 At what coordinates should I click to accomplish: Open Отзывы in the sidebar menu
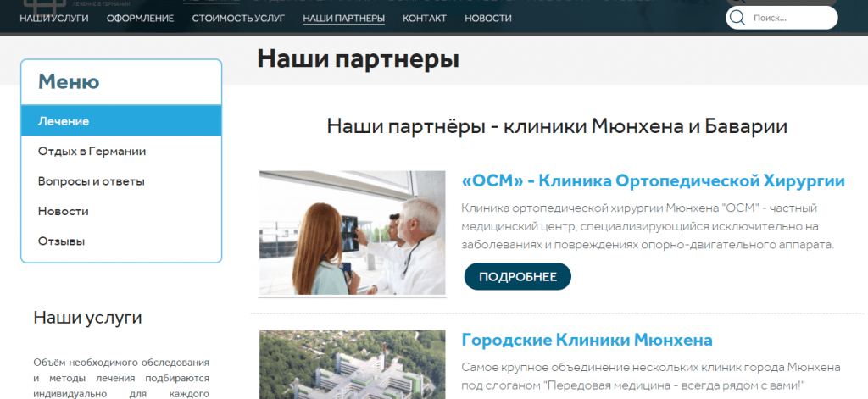click(x=62, y=241)
